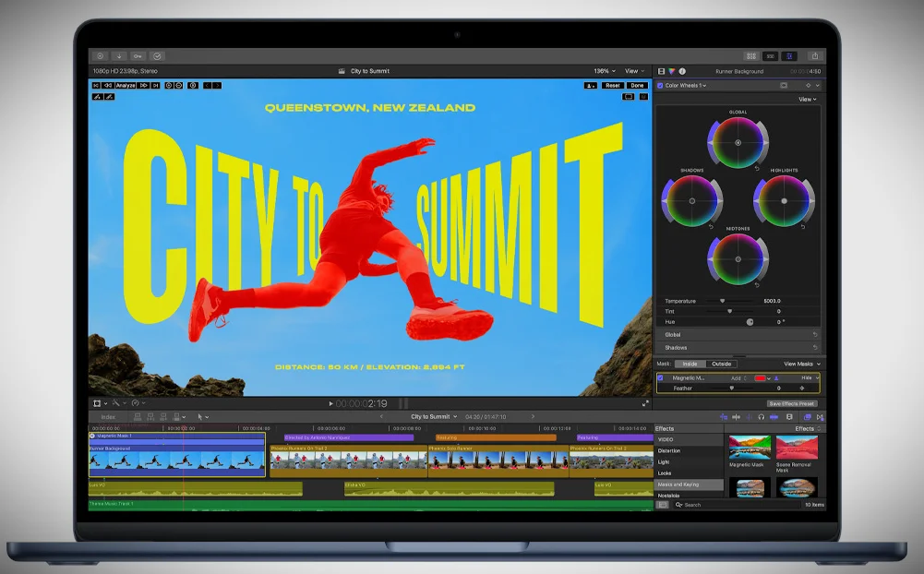Viewport: 924px width, 574px height.
Task: Click the import media down-arrow button
Action: pos(118,56)
